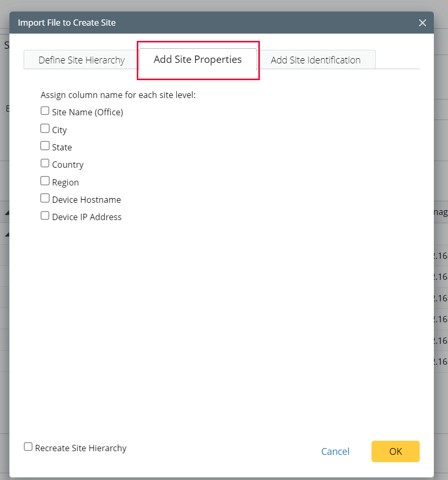
Task: Cancel the Import File to Create Site dialog
Action: pyautogui.click(x=335, y=451)
